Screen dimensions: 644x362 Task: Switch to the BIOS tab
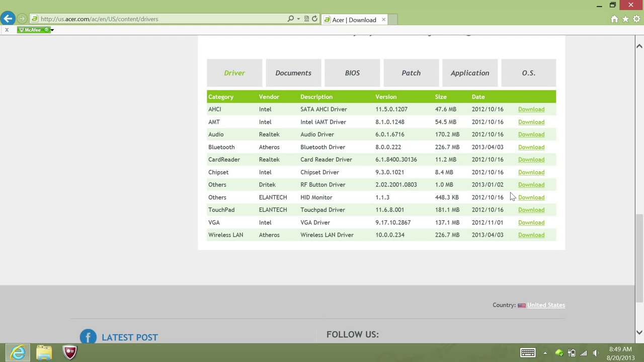click(352, 73)
